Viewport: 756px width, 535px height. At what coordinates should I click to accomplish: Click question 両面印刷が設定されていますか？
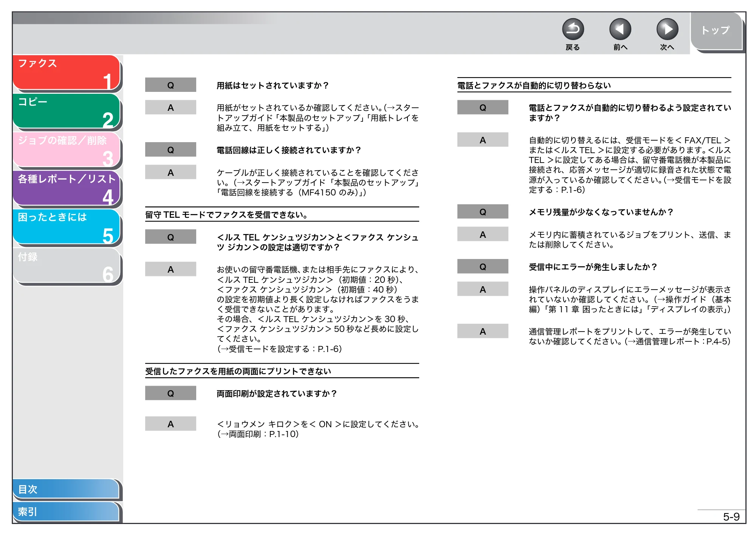click(277, 394)
